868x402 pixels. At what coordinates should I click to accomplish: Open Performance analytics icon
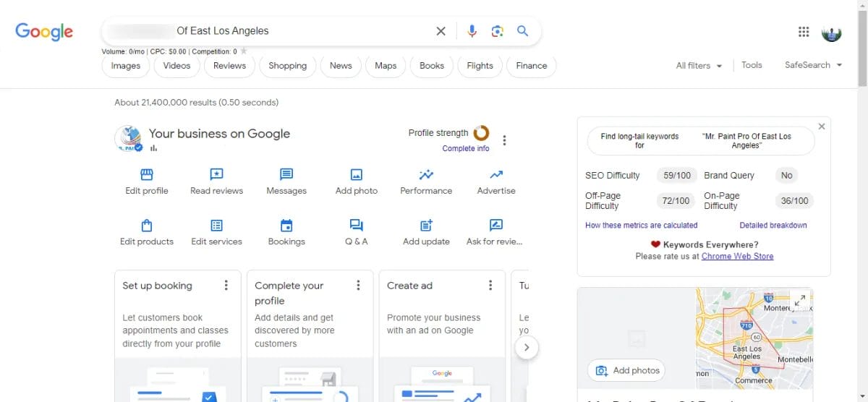(x=426, y=174)
